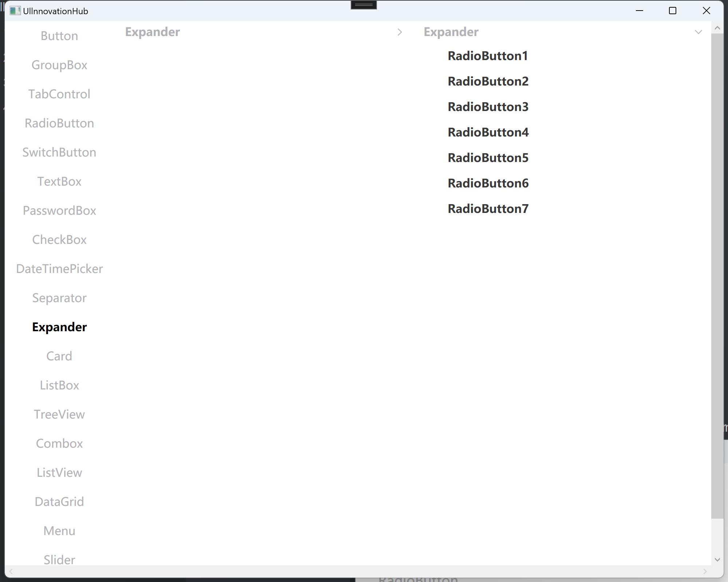Open DateTimePicker page
Screen dimensions: 728x582
[x=59, y=269]
